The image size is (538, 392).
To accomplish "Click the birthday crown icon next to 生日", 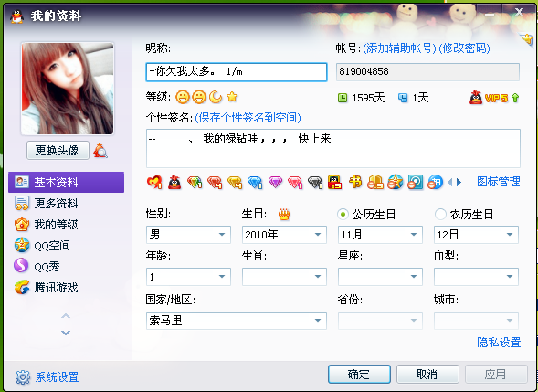I will pyautogui.click(x=284, y=215).
